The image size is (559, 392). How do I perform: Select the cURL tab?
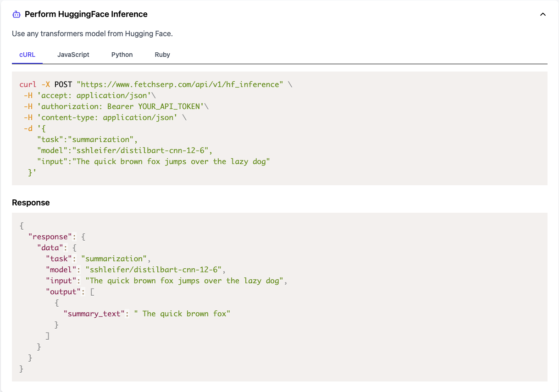(x=27, y=55)
